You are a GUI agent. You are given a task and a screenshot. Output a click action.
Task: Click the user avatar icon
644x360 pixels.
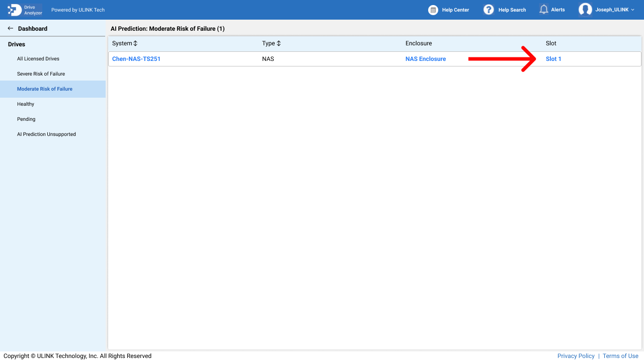(585, 10)
